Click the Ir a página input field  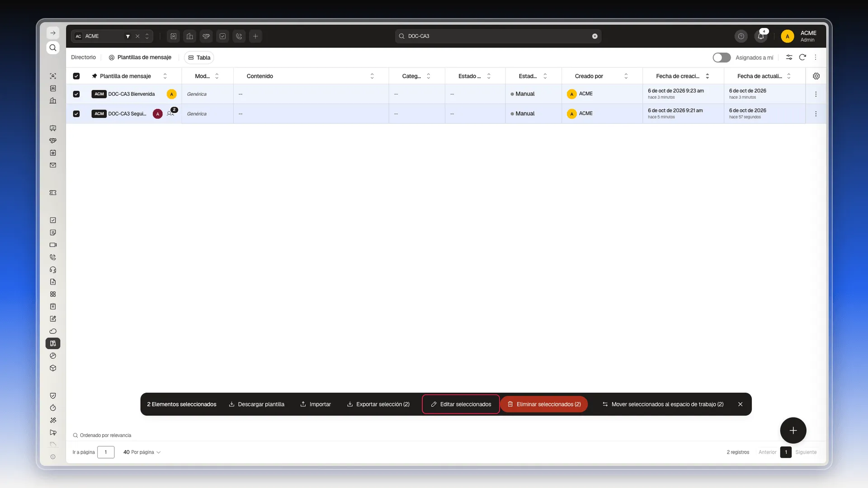106,452
